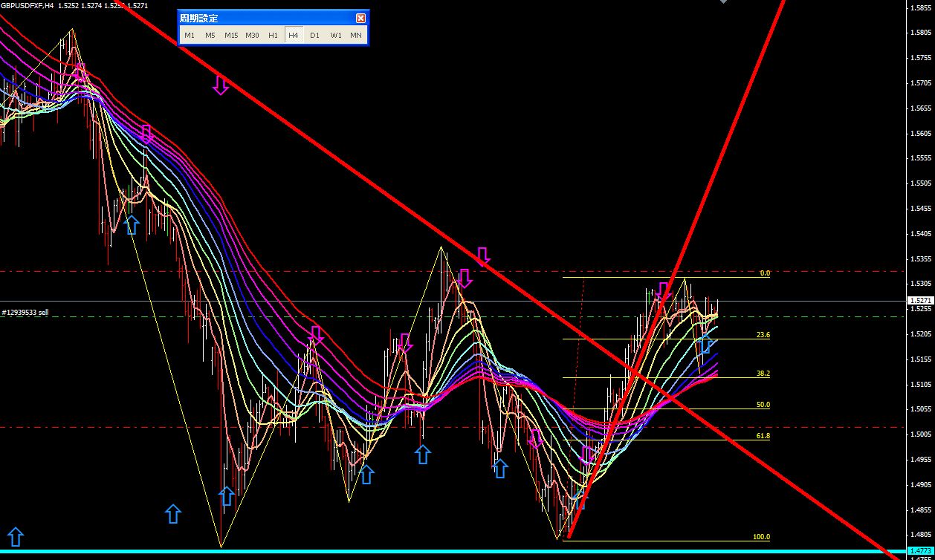Viewport: 935px width, 560px height.
Task: Click the 1.5355 price axis label
Action: click(x=920, y=258)
